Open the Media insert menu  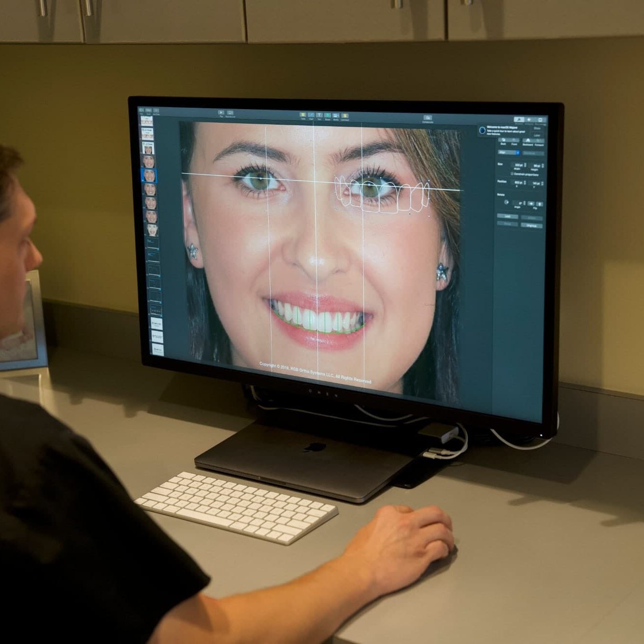[336, 116]
